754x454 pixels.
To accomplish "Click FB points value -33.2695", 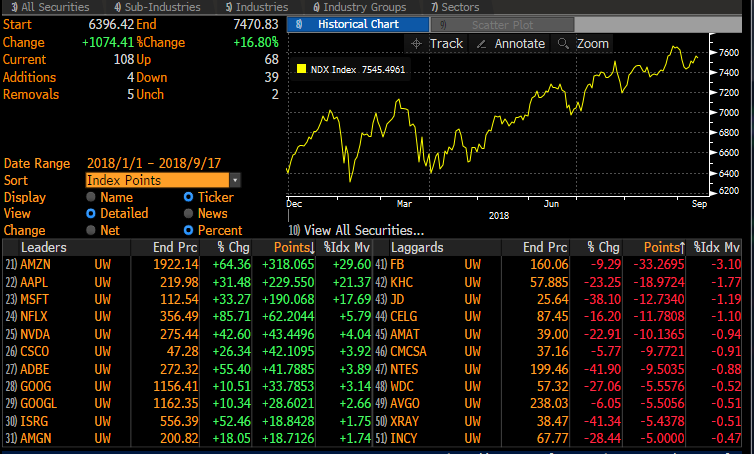I will (x=659, y=265).
